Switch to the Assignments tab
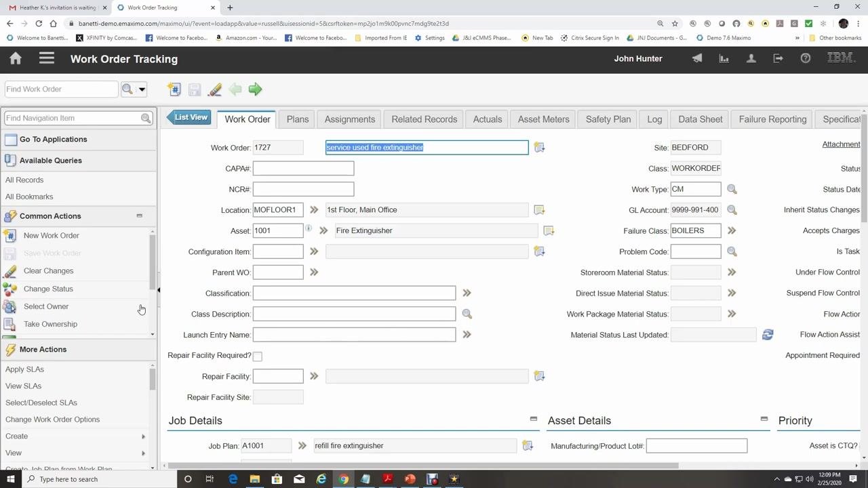This screenshot has width=868, height=488. [x=349, y=119]
